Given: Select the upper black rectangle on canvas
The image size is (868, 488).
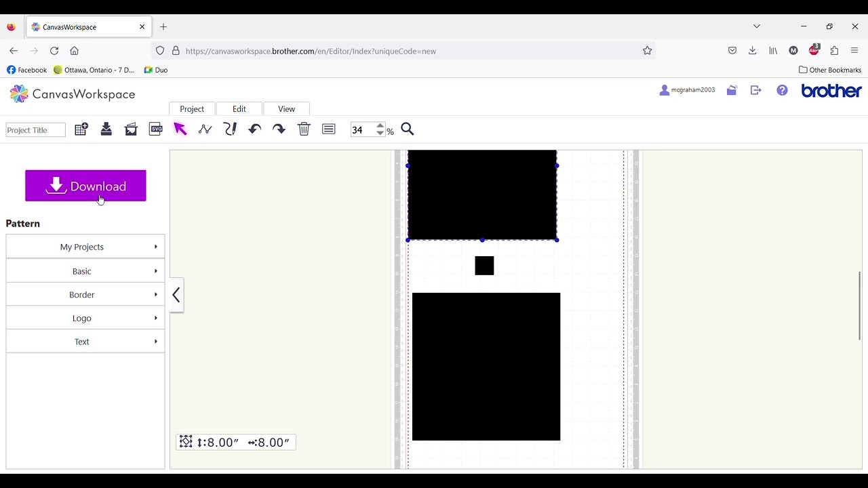Looking at the screenshot, I should tap(482, 195).
